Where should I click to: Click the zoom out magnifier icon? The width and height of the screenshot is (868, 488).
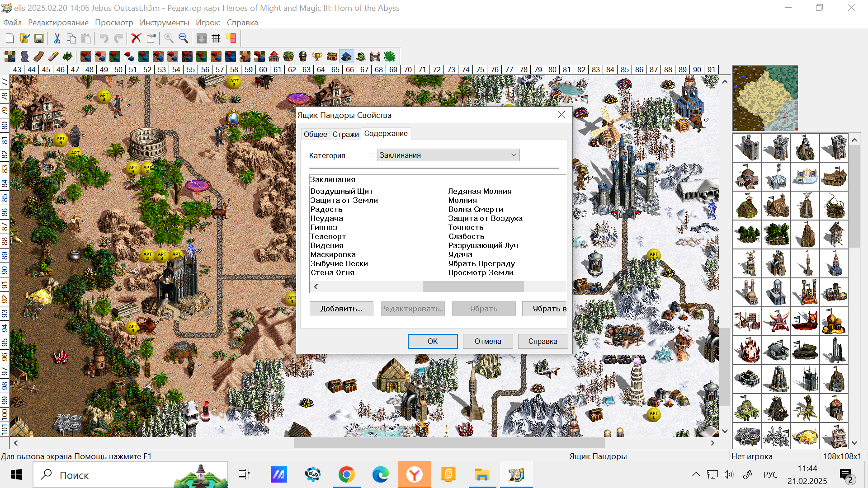184,38
